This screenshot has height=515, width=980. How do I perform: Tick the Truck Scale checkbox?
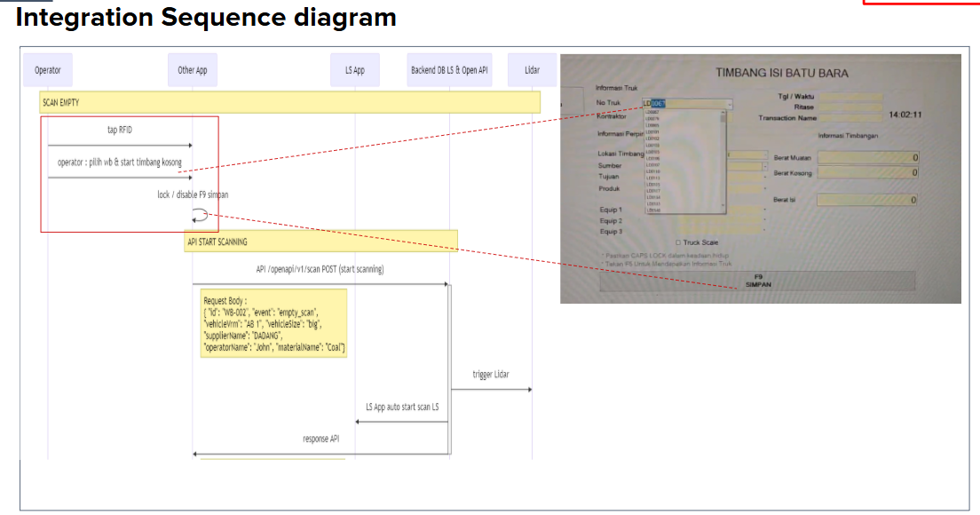click(x=679, y=242)
